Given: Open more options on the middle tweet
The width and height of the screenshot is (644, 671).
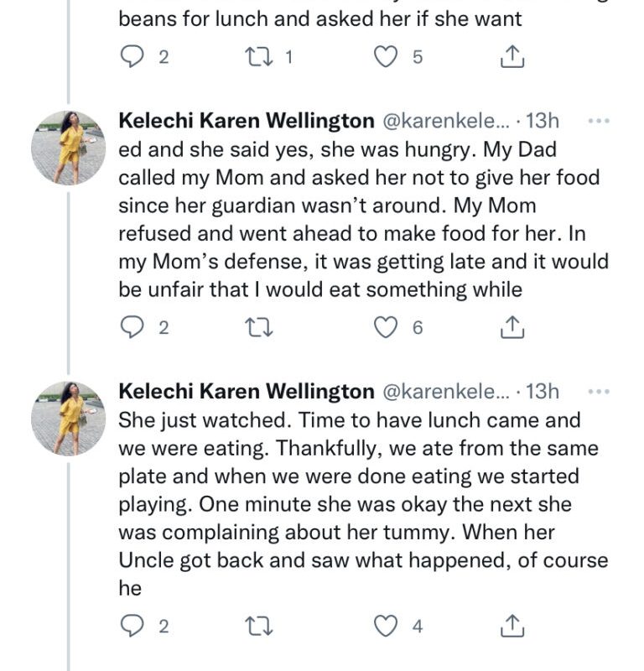Looking at the screenshot, I should point(599,122).
